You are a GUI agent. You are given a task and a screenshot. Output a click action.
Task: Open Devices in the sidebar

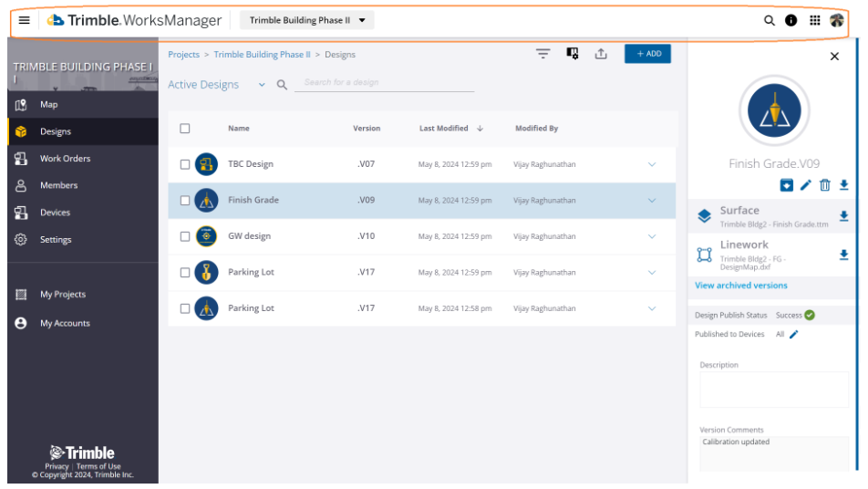coord(83,213)
